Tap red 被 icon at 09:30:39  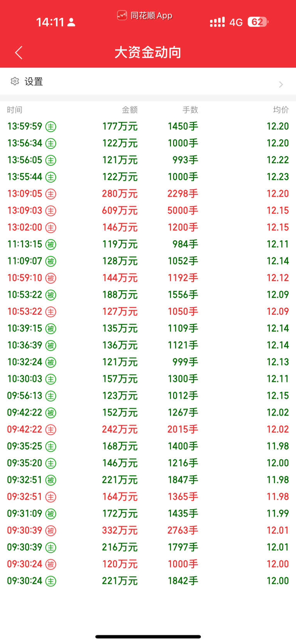(x=51, y=531)
